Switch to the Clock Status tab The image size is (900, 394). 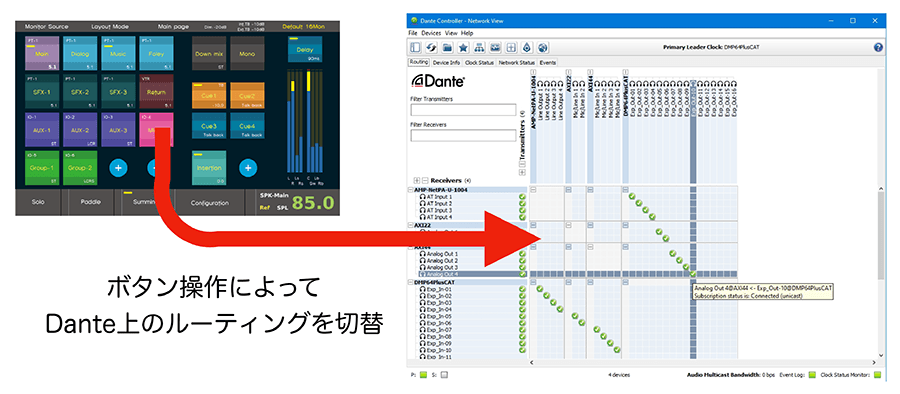coord(479,62)
